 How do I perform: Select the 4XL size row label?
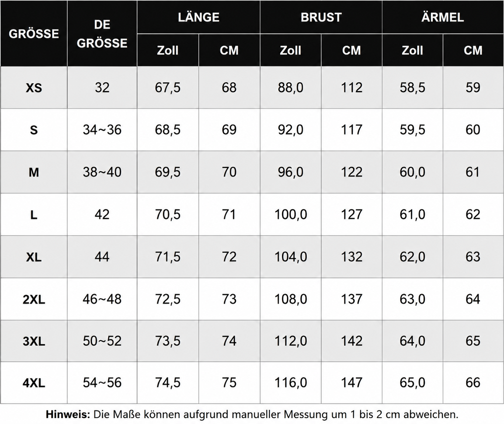(34, 383)
